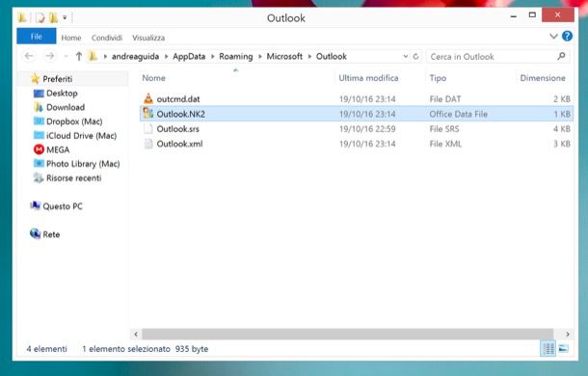Open the Condividi ribbon tab

pyautogui.click(x=107, y=38)
